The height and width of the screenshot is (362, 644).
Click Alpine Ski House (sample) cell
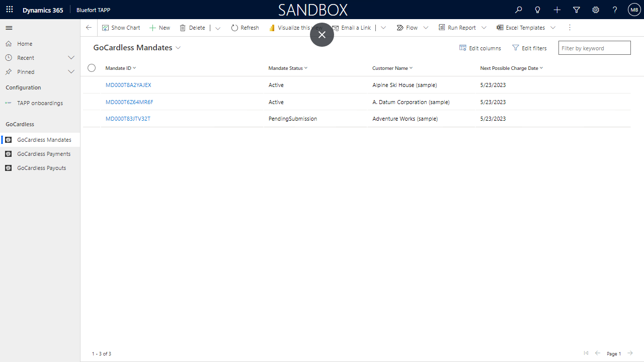tap(405, 85)
